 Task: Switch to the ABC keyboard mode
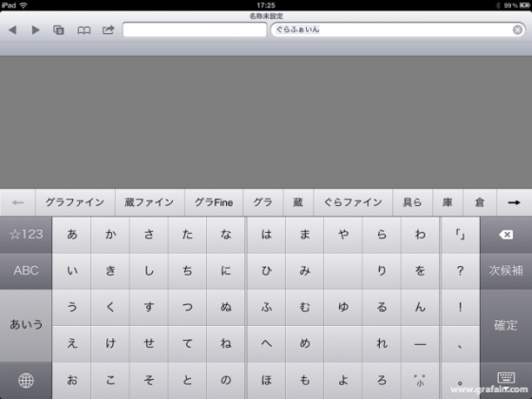click(x=27, y=271)
